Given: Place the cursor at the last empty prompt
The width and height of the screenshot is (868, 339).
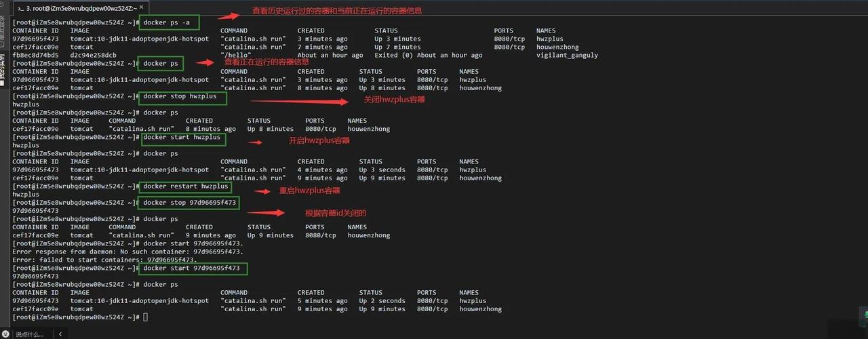Looking at the screenshot, I should [x=145, y=317].
